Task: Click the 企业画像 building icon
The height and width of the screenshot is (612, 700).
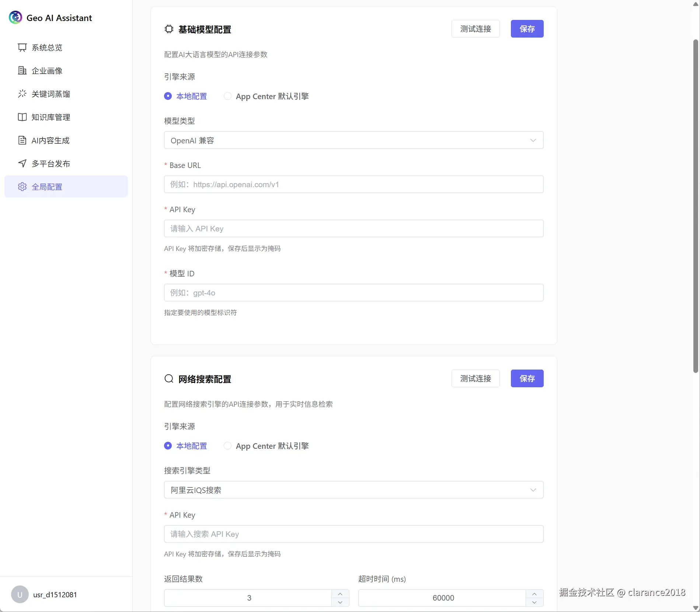Action: (x=22, y=71)
